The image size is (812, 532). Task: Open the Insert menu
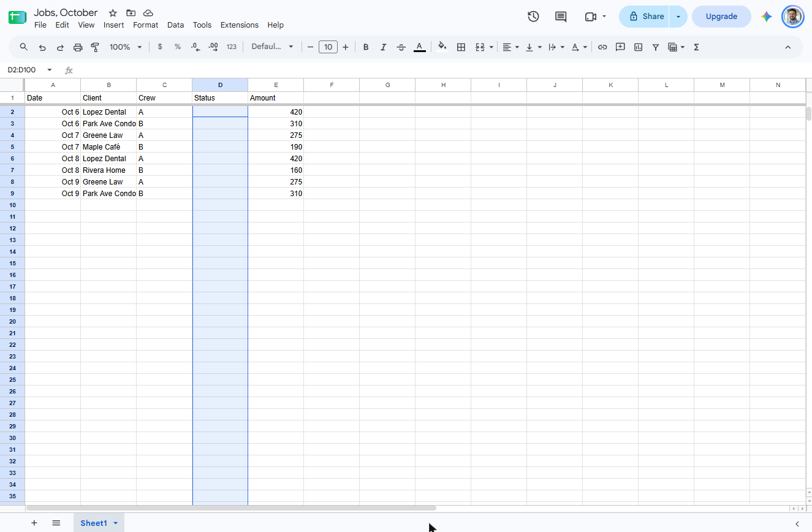click(x=114, y=25)
